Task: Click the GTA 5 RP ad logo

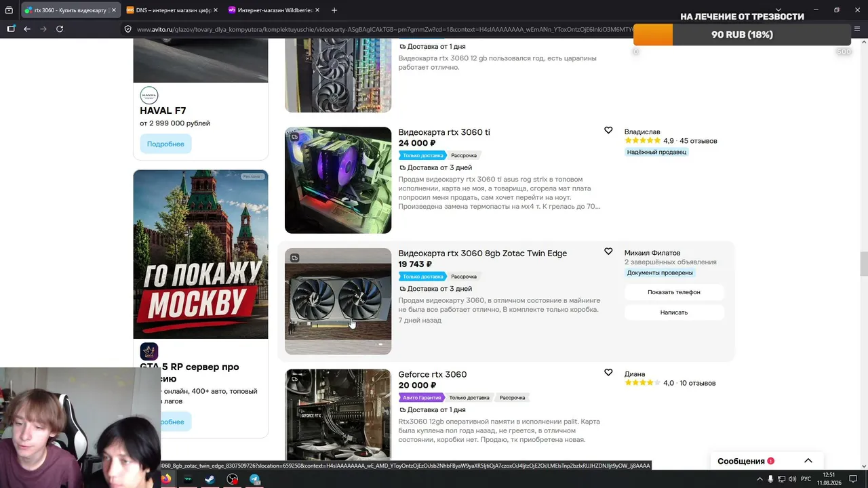Action: coord(149,351)
